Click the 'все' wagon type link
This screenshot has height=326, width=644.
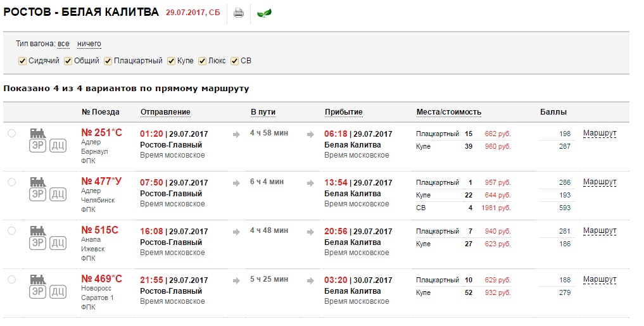(x=63, y=44)
